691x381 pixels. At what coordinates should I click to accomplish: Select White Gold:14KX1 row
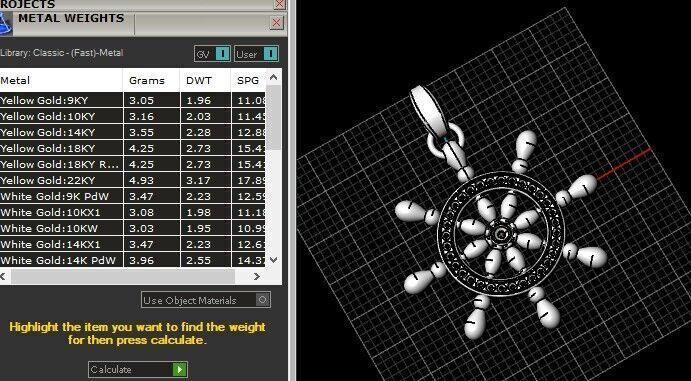(133, 244)
